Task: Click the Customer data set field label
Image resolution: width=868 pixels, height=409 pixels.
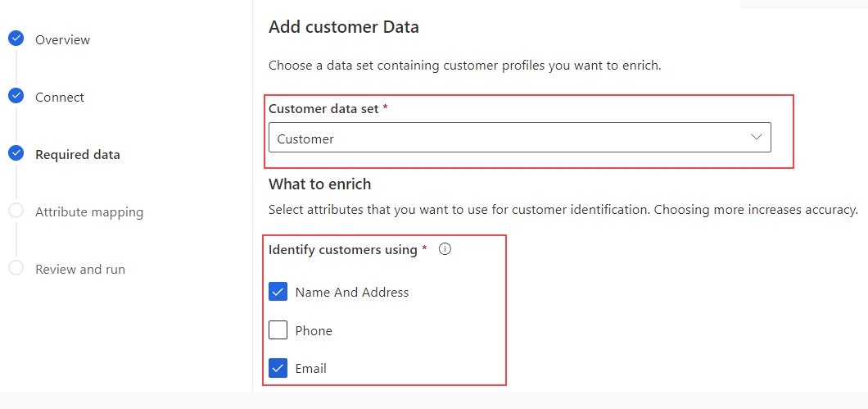Action: click(323, 108)
